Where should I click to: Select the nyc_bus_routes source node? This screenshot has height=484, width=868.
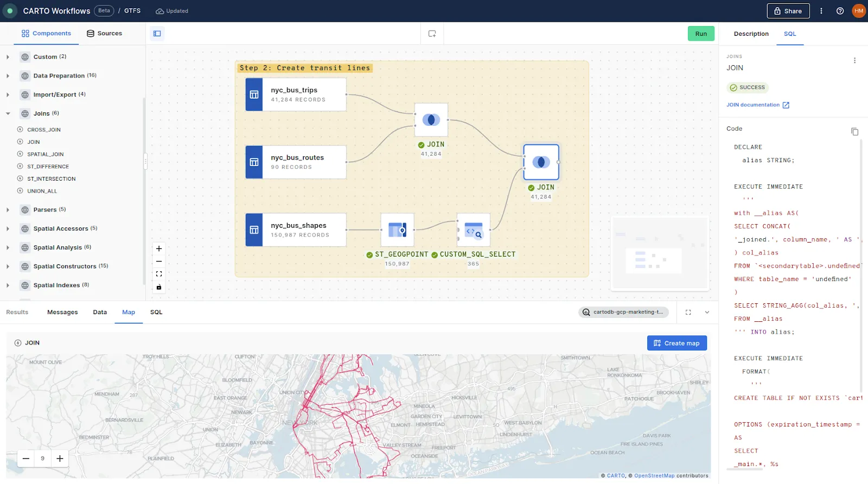click(296, 162)
